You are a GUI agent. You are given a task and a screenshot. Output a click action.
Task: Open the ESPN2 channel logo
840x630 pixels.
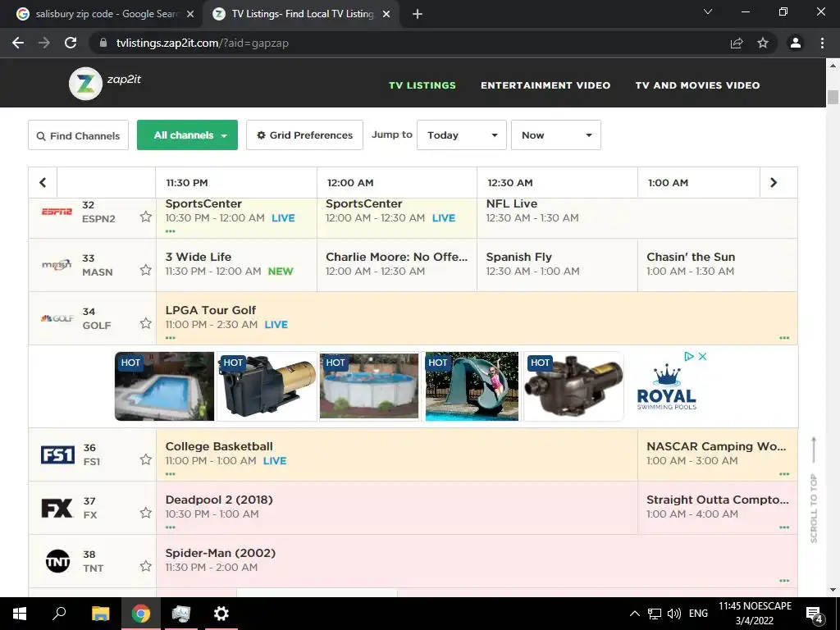coord(57,212)
